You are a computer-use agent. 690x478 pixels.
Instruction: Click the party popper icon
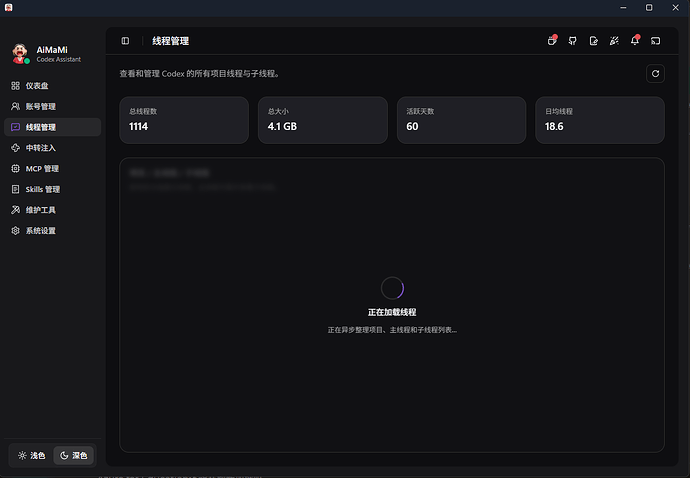tap(614, 41)
